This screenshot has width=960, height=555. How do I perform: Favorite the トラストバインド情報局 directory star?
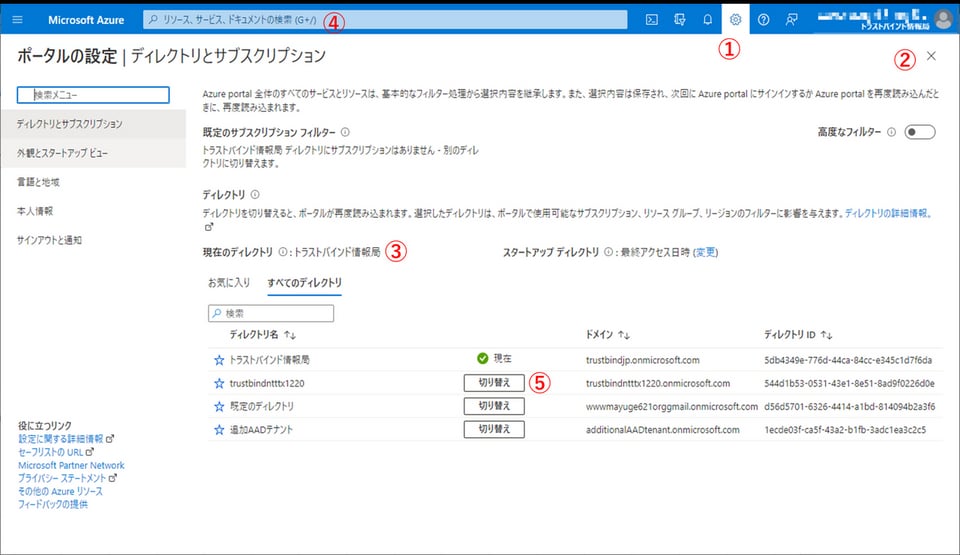[219, 360]
